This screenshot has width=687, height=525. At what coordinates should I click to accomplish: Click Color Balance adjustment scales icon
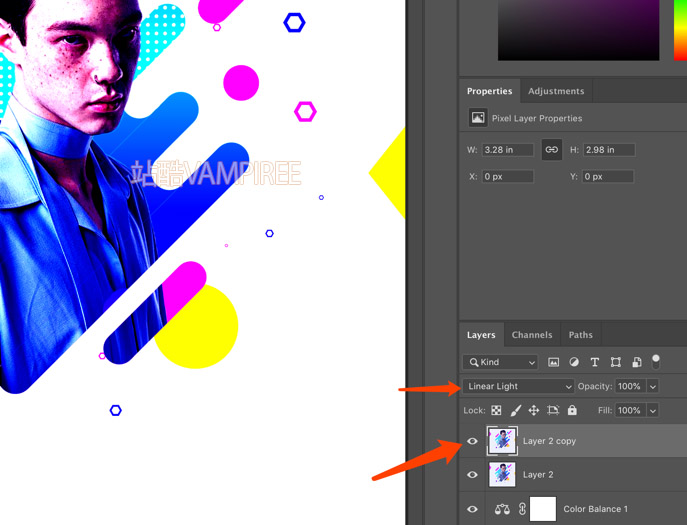click(x=502, y=509)
